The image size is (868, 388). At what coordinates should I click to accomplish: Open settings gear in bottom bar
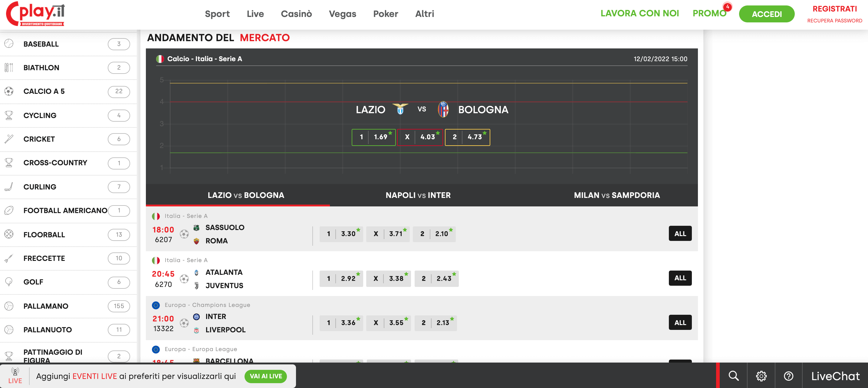761,376
